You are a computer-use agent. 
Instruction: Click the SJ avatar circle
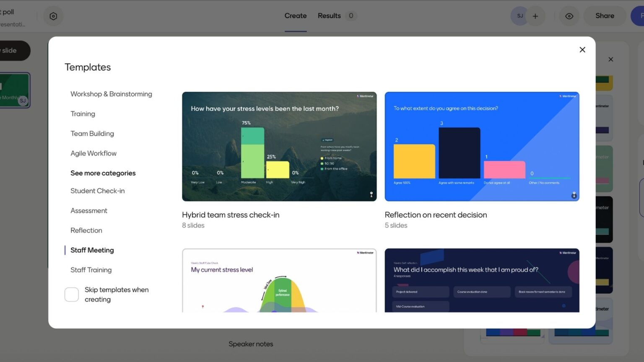coord(519,16)
